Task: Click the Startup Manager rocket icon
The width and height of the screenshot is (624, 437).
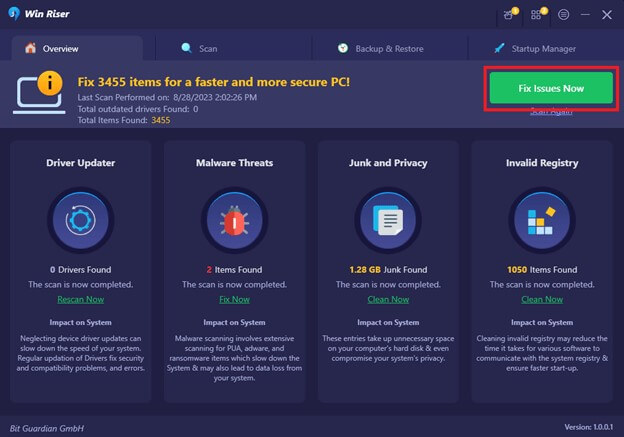Action: tap(499, 48)
